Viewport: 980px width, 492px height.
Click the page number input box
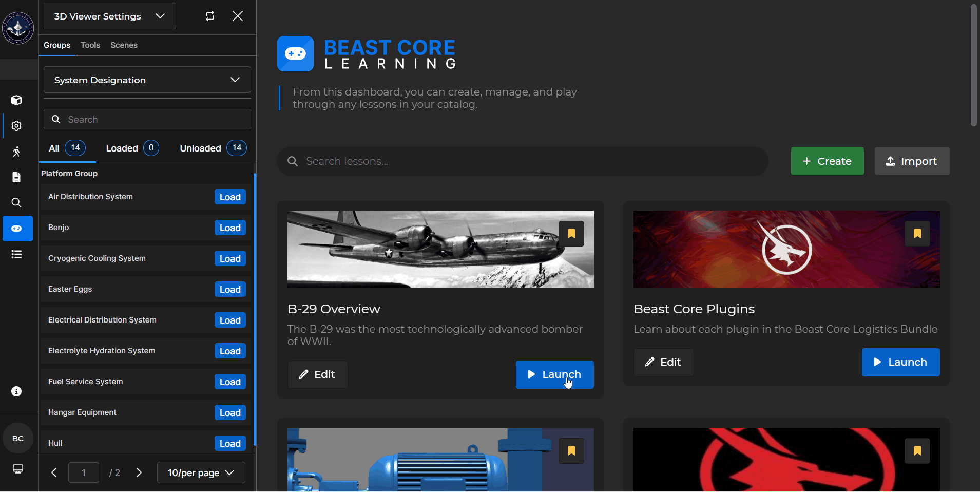pos(84,472)
